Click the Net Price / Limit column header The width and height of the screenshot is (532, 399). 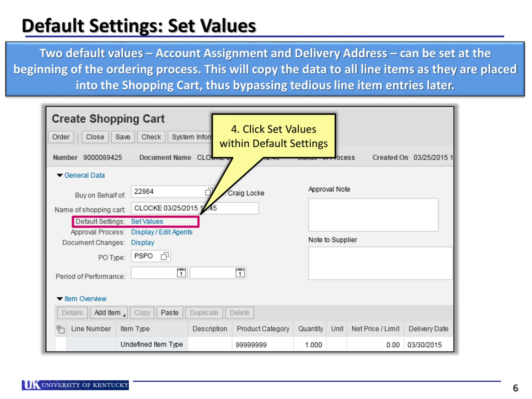[376, 329]
